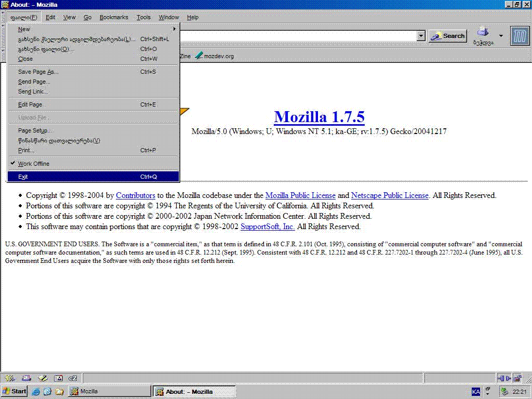The width and height of the screenshot is (532, 399).
Task: Click the window resize grip in the status bar
Action: pos(528,379)
